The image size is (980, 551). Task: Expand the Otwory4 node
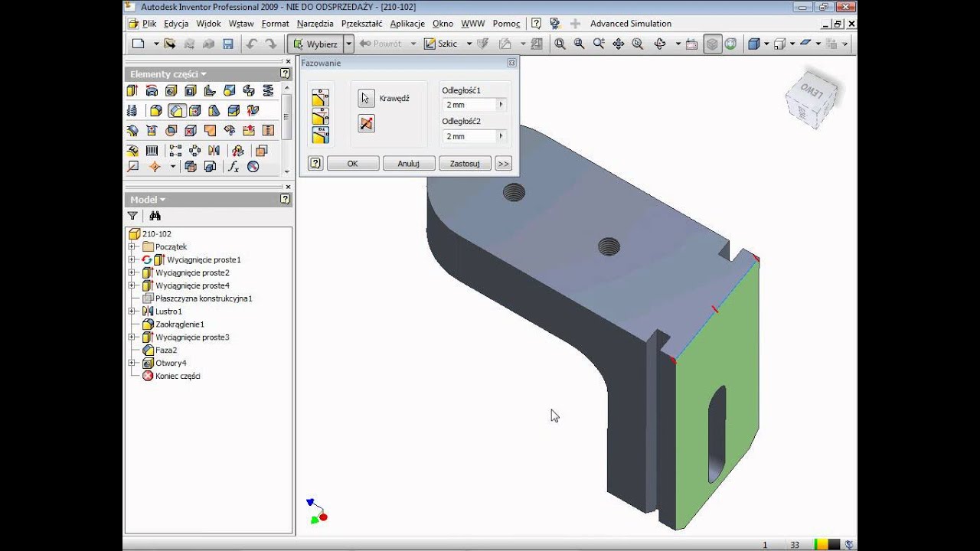132,363
